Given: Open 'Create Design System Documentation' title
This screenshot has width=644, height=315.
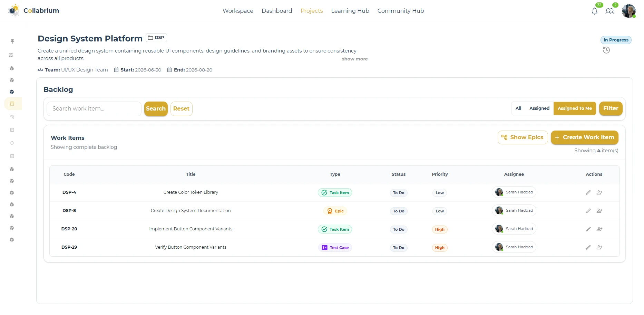Looking at the screenshot, I should (x=191, y=211).
